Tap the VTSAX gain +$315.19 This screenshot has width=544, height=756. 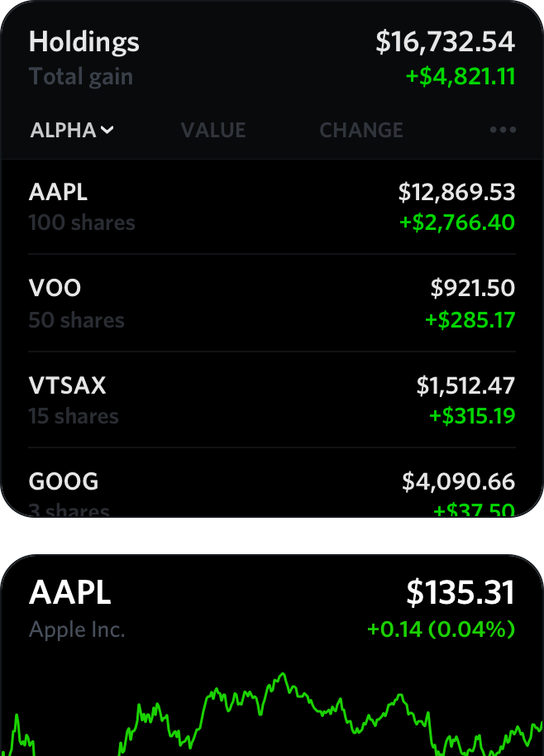pos(472,415)
